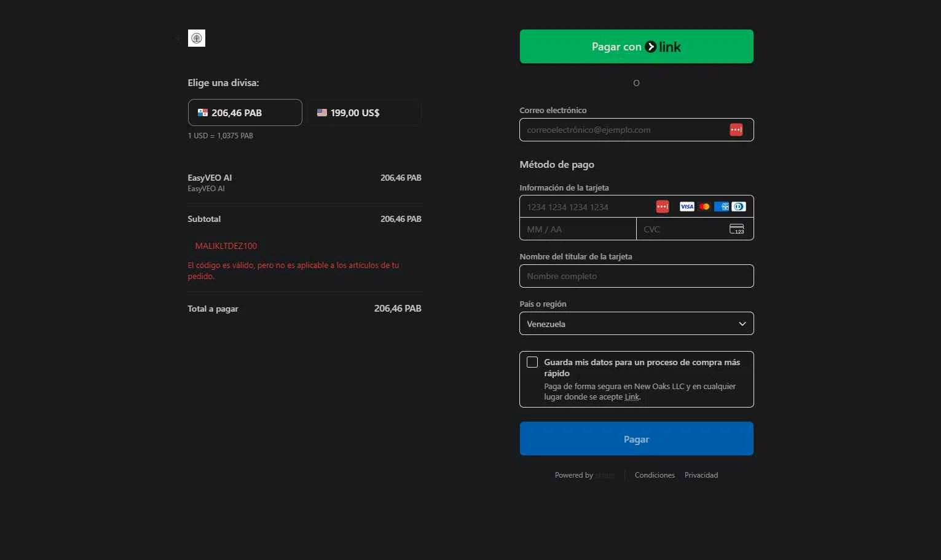The image size is (941, 560).
Task: Focus the Nombre completo input field
Action: 636,276
